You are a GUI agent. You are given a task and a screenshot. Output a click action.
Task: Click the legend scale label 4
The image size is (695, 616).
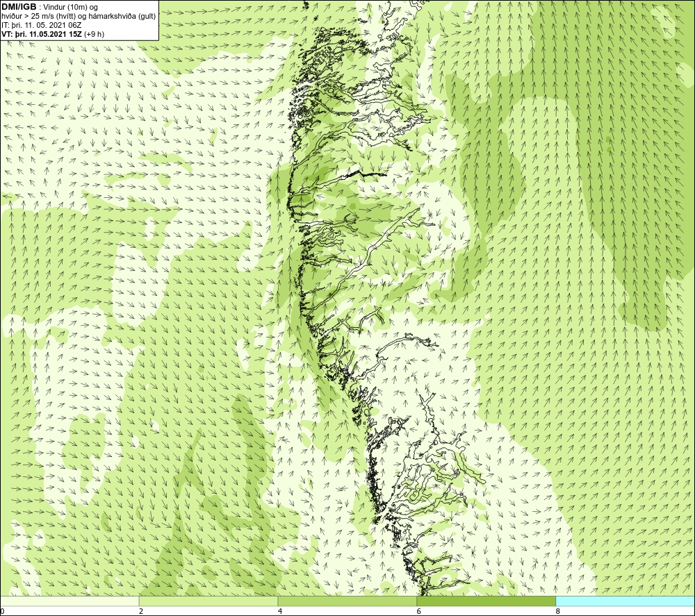(x=280, y=612)
